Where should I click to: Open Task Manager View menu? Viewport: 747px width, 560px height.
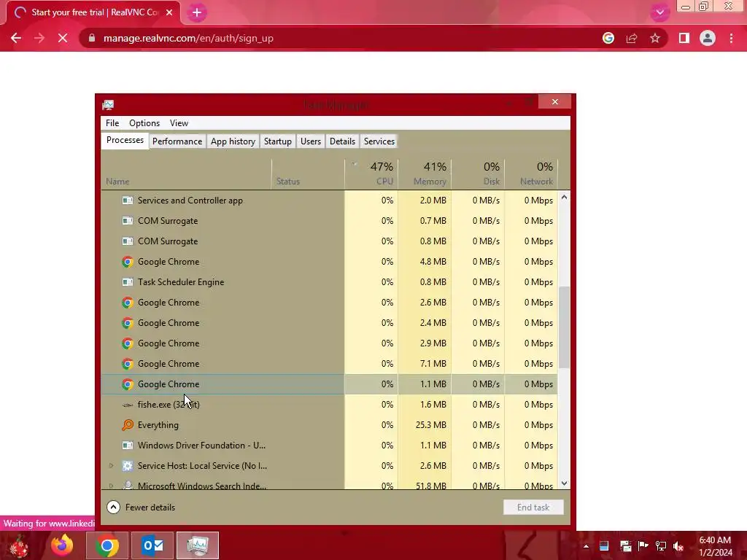tap(179, 122)
